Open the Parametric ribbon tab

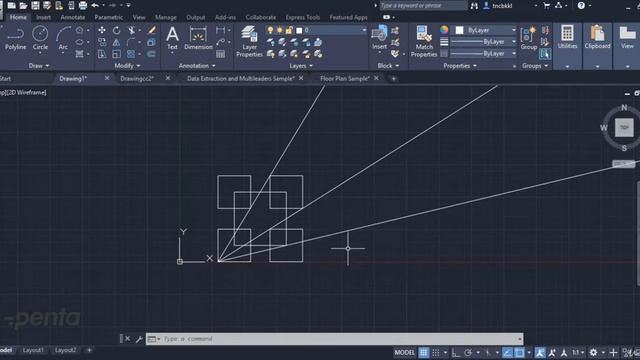(x=109, y=17)
